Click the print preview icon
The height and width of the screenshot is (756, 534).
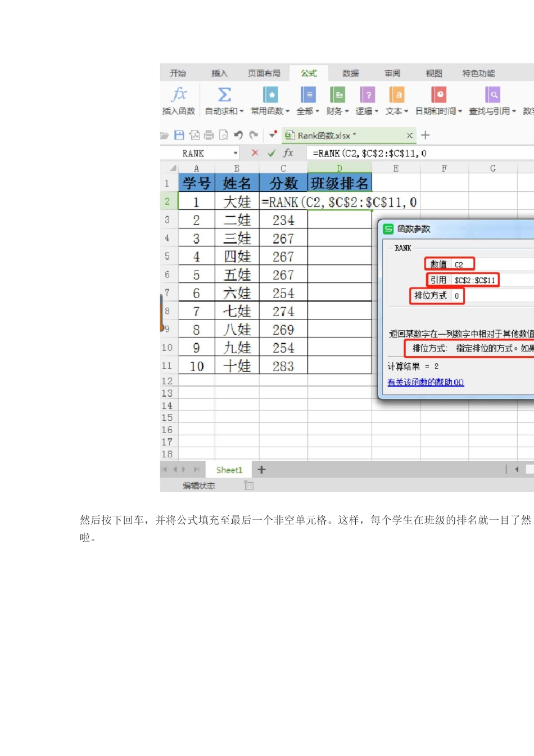click(224, 135)
